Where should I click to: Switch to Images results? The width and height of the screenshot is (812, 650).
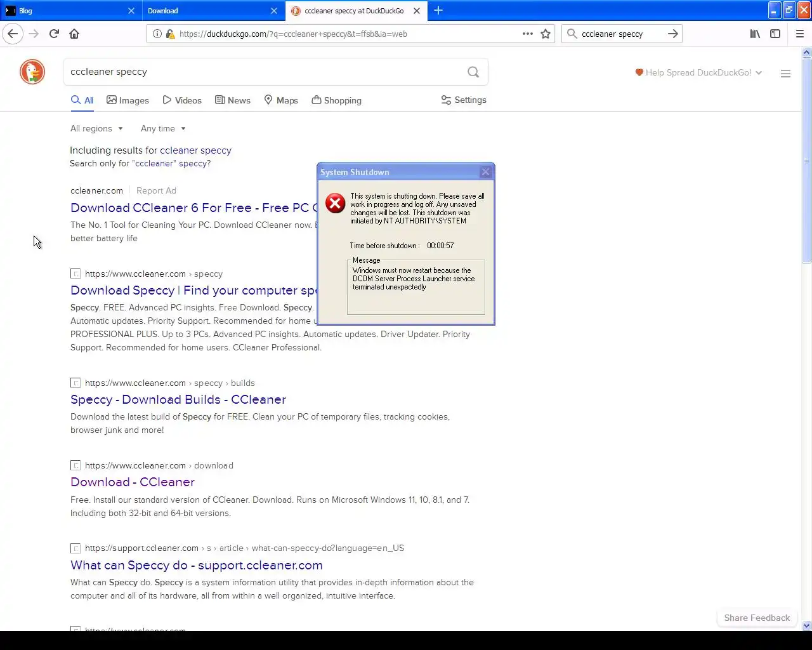tap(128, 100)
